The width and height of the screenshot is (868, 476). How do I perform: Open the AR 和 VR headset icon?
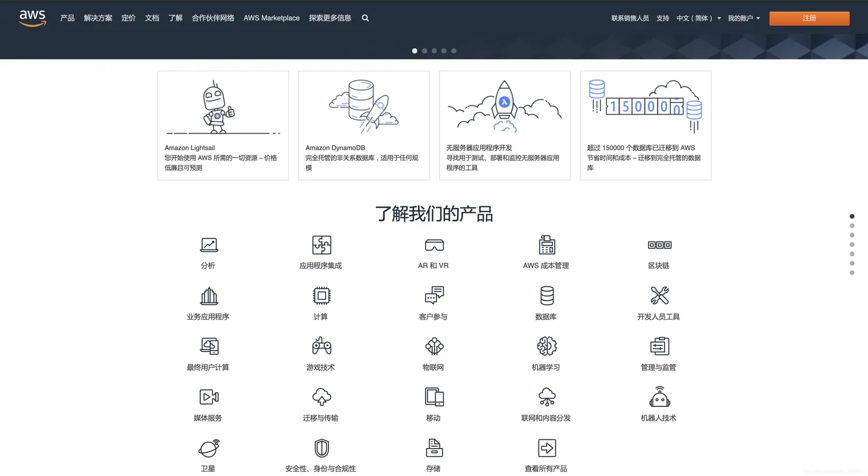tap(434, 245)
